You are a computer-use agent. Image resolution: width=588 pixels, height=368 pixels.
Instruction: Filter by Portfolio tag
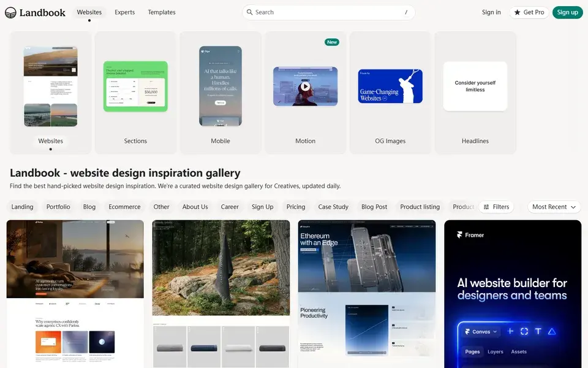[x=58, y=207]
